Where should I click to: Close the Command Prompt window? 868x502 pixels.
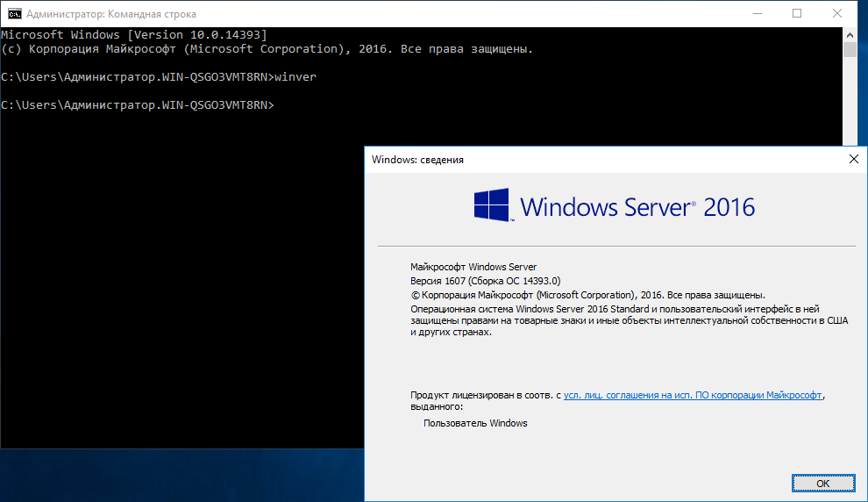tap(837, 13)
